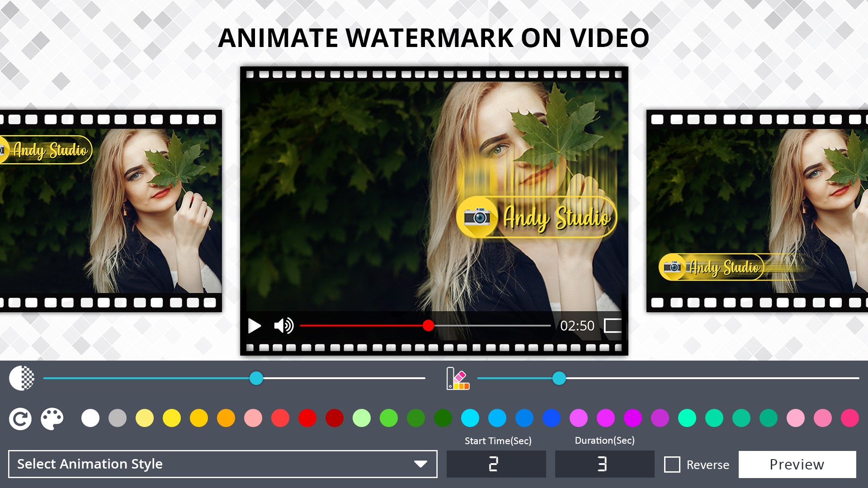Click the opacity slider handle
The height and width of the screenshot is (488, 868).
256,378
